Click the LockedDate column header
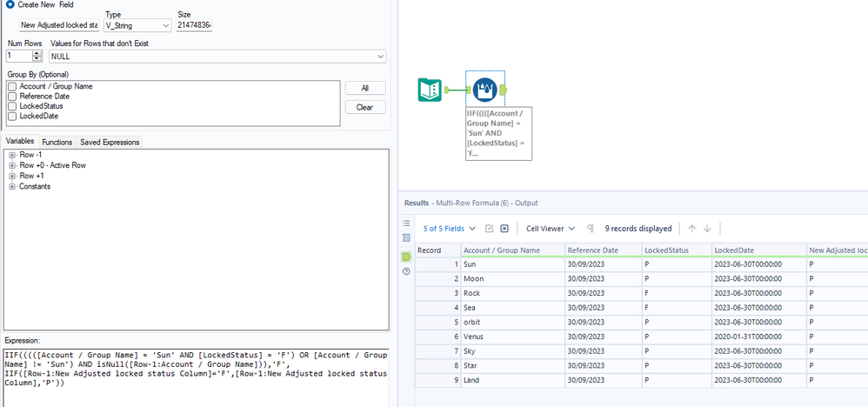The width and height of the screenshot is (868, 407). tap(758, 250)
